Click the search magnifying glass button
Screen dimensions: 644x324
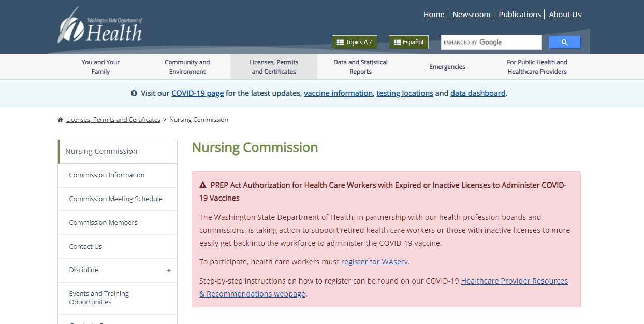[564, 42]
